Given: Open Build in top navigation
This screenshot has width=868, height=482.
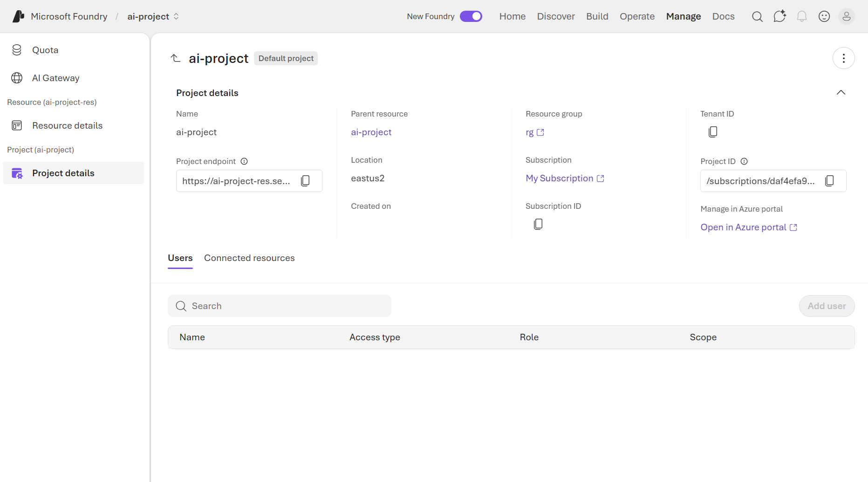Looking at the screenshot, I should [597, 16].
